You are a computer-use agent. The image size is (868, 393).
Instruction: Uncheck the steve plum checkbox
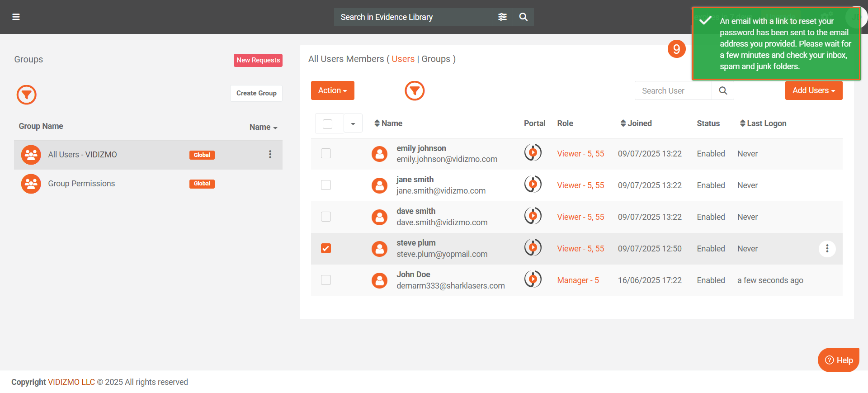pos(326,248)
